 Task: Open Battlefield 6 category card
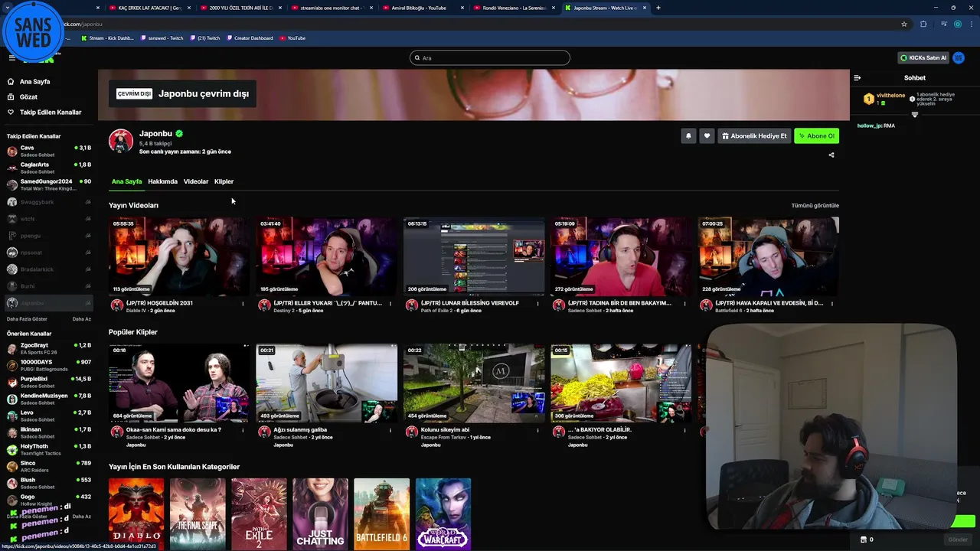click(381, 514)
